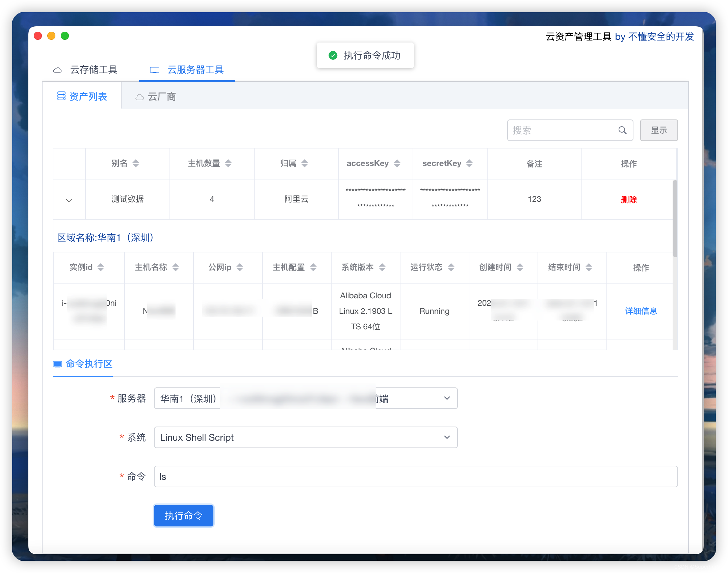Viewport: 728px width, 573px height.
Task: Open 详细信息 for the running instance
Action: point(641,311)
